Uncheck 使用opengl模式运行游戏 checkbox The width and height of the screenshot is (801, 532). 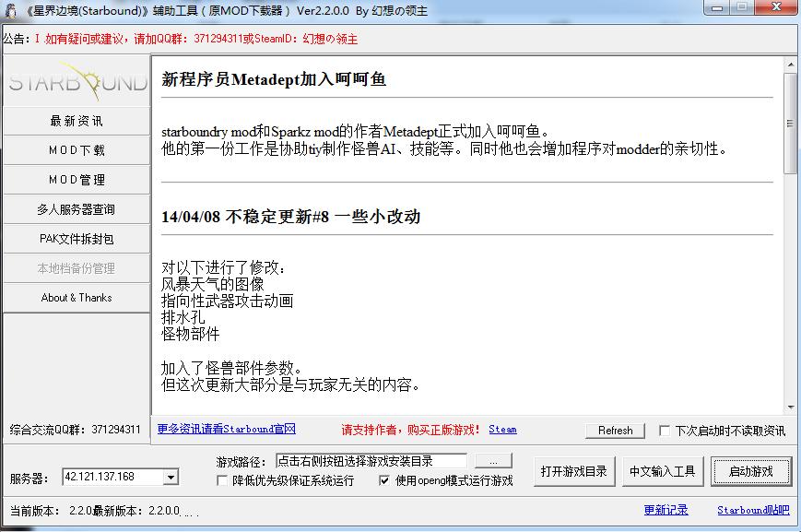coord(384,480)
